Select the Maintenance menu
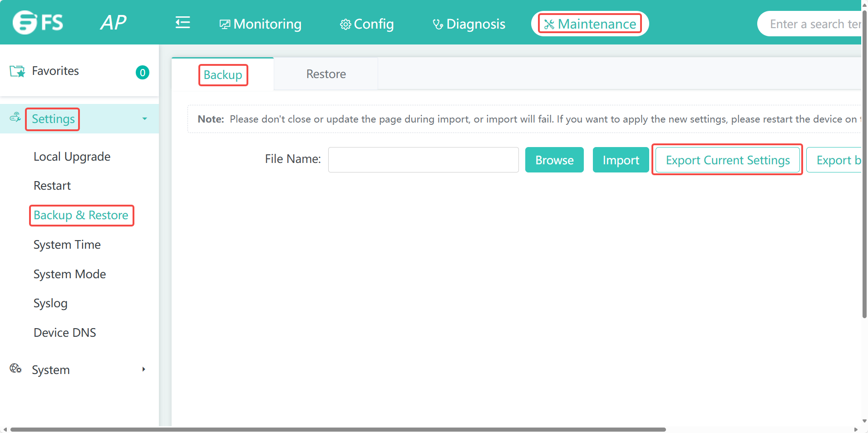 pos(590,24)
